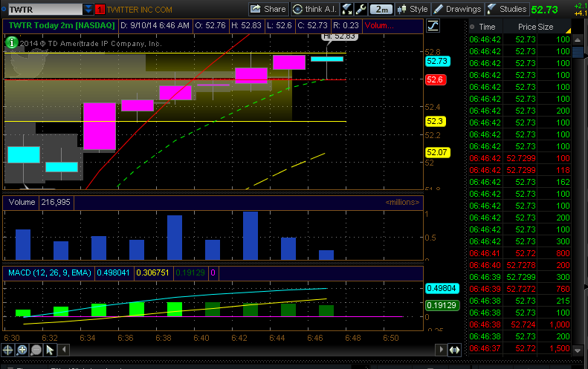This screenshot has width=588, height=369.
Task: Click the Hi: 52.83 price bubble
Action: [x=340, y=36]
